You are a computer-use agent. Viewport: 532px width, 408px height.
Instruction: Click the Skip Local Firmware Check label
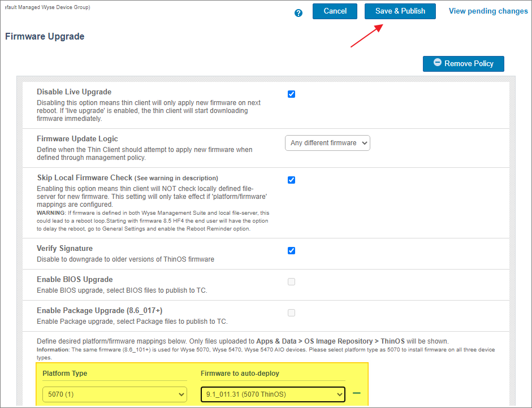(84, 178)
